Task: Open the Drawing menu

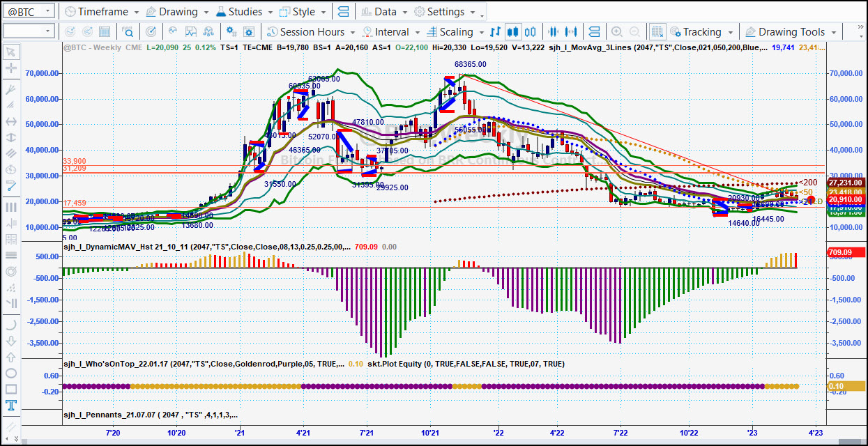Action: tap(177, 12)
